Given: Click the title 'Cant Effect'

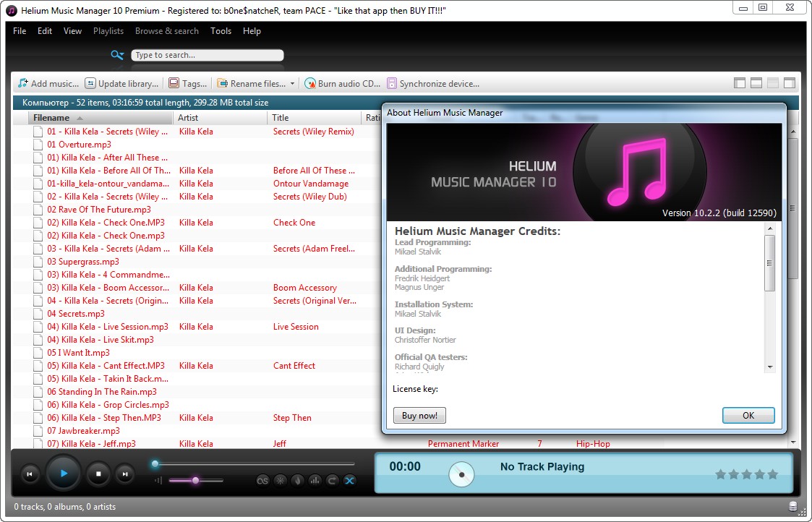Looking at the screenshot, I should pos(294,366).
